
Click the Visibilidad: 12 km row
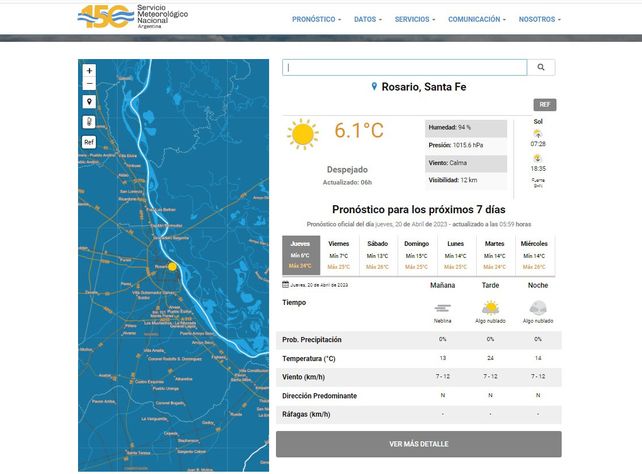(466, 180)
